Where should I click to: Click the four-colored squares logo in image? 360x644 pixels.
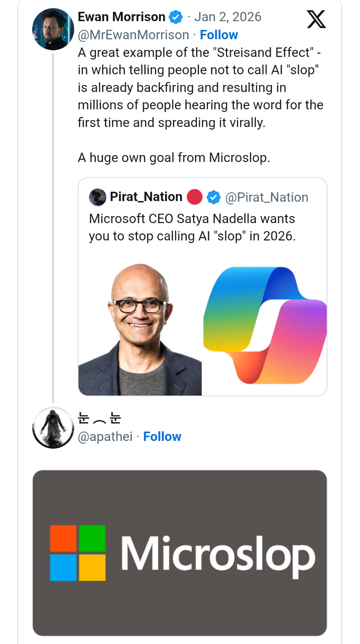pos(78,553)
